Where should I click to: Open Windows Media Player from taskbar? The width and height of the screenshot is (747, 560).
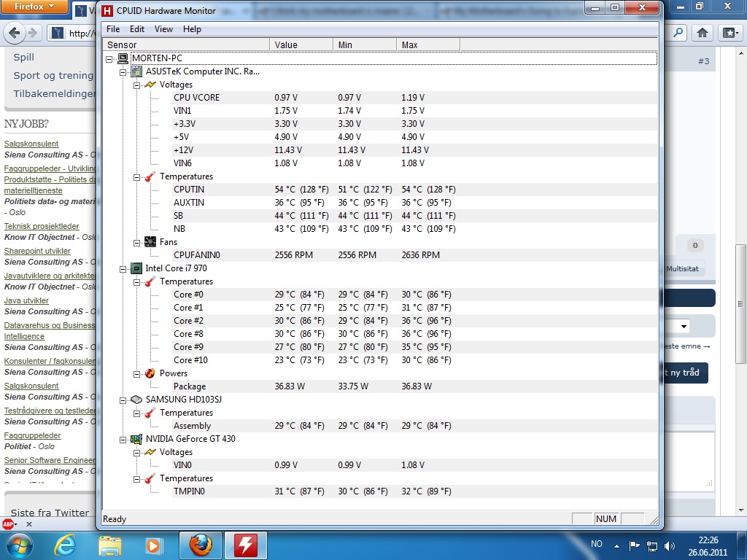[x=154, y=545]
